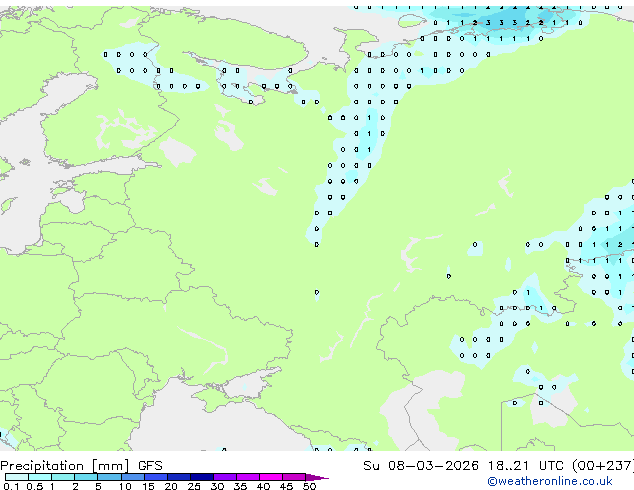Click the 45–50 mm legend swatch
The height and width of the screenshot is (490, 634).
294,477
